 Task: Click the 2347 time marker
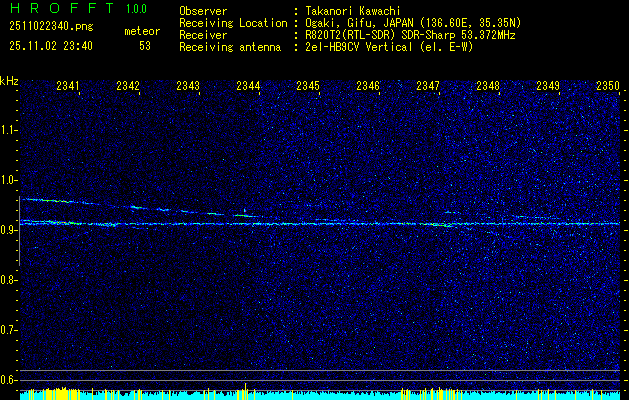coord(428,85)
